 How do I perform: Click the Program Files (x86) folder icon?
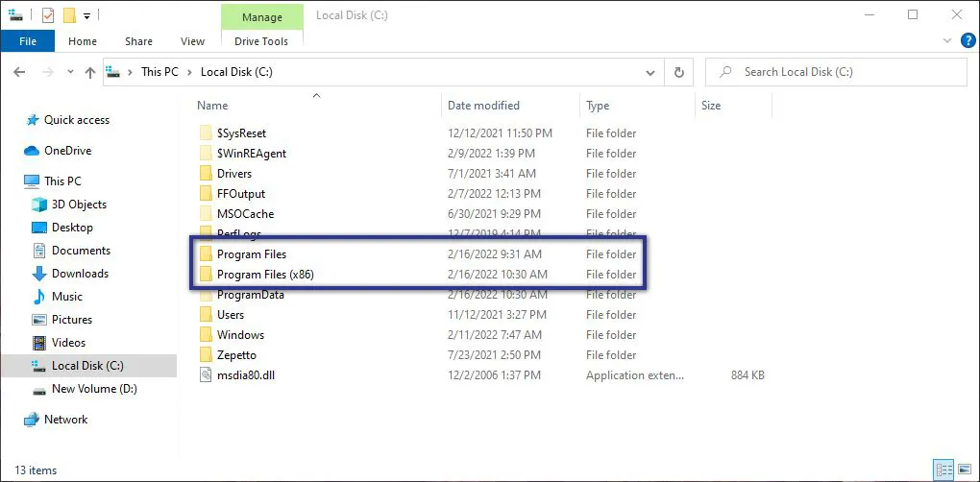(207, 274)
